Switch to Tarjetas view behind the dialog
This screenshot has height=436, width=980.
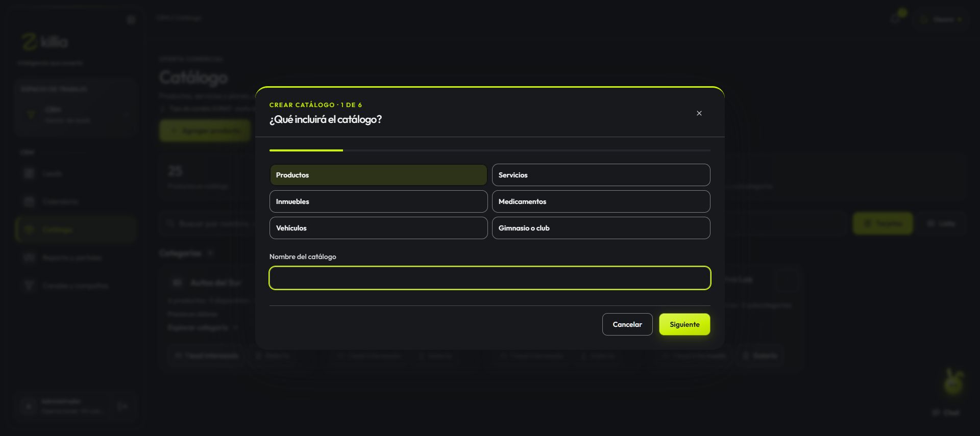[x=883, y=223]
